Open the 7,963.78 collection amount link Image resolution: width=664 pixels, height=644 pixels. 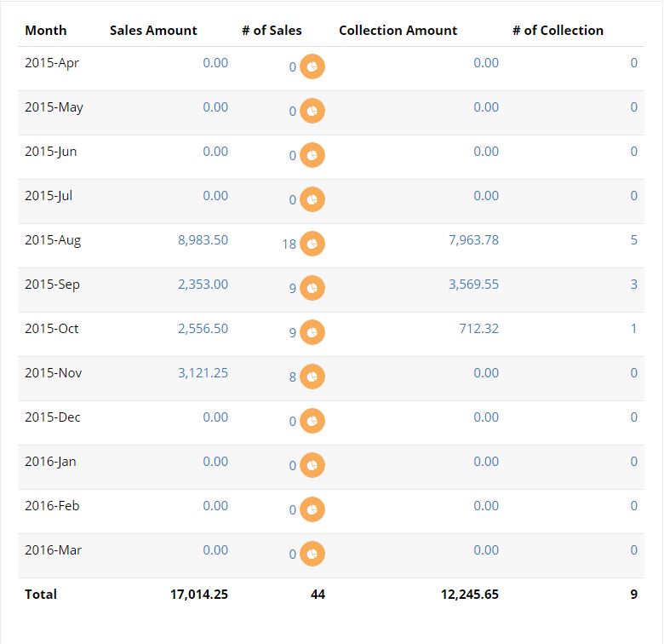coord(473,240)
